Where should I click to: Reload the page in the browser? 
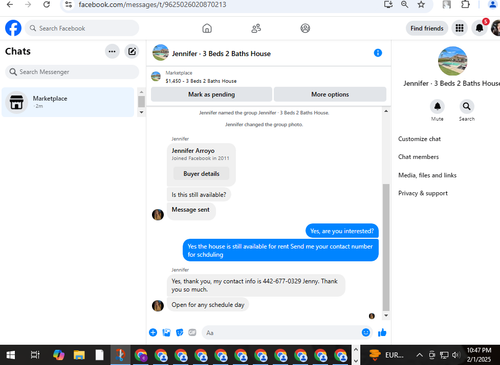[47, 5]
